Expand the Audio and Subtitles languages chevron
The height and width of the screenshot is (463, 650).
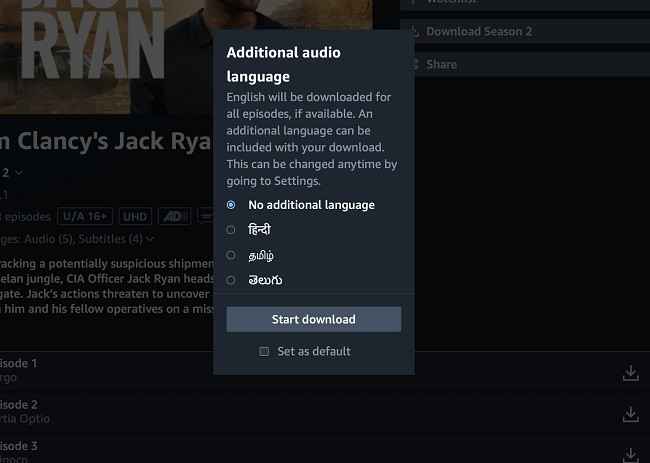coord(150,239)
